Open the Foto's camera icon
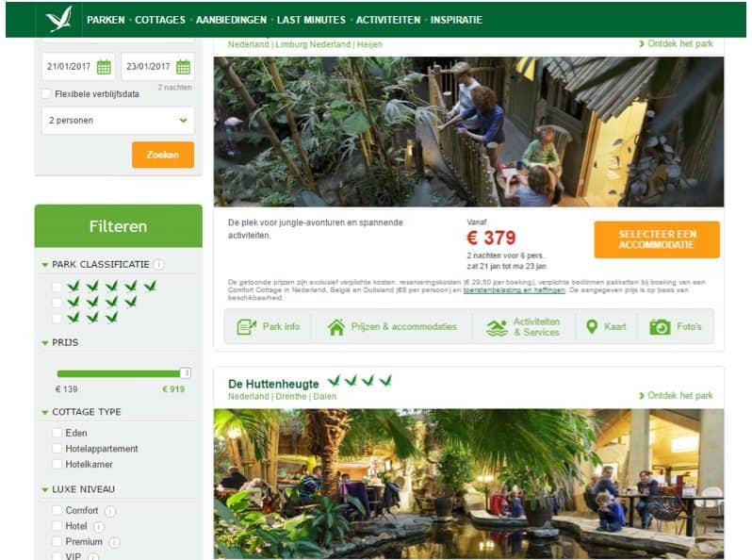This screenshot has height=560, width=752. click(660, 327)
